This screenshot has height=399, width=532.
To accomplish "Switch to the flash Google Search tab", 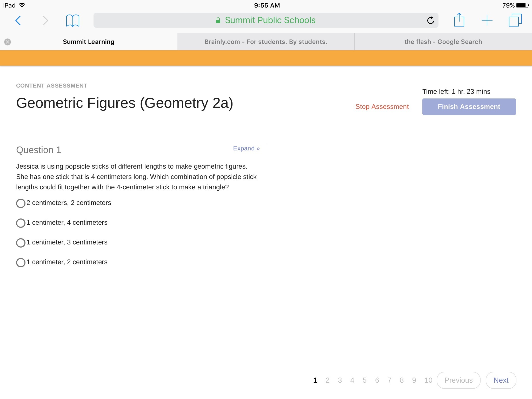I will [x=443, y=42].
